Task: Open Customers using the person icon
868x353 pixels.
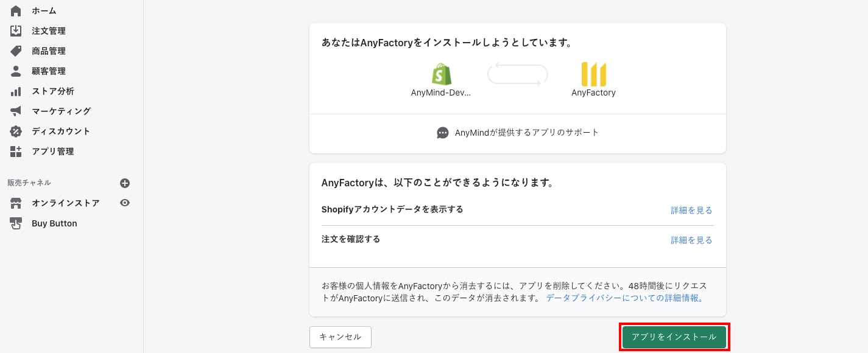Action: coord(16,71)
